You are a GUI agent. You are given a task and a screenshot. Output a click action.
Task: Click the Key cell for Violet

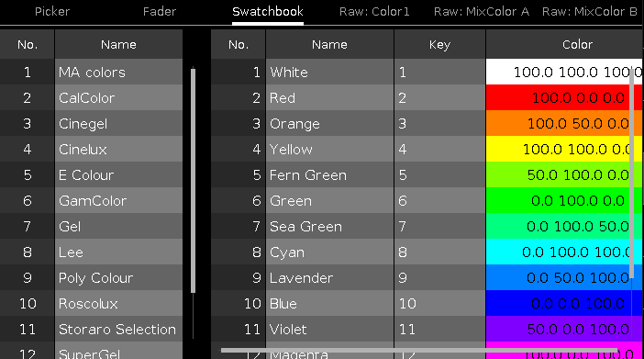click(x=439, y=329)
